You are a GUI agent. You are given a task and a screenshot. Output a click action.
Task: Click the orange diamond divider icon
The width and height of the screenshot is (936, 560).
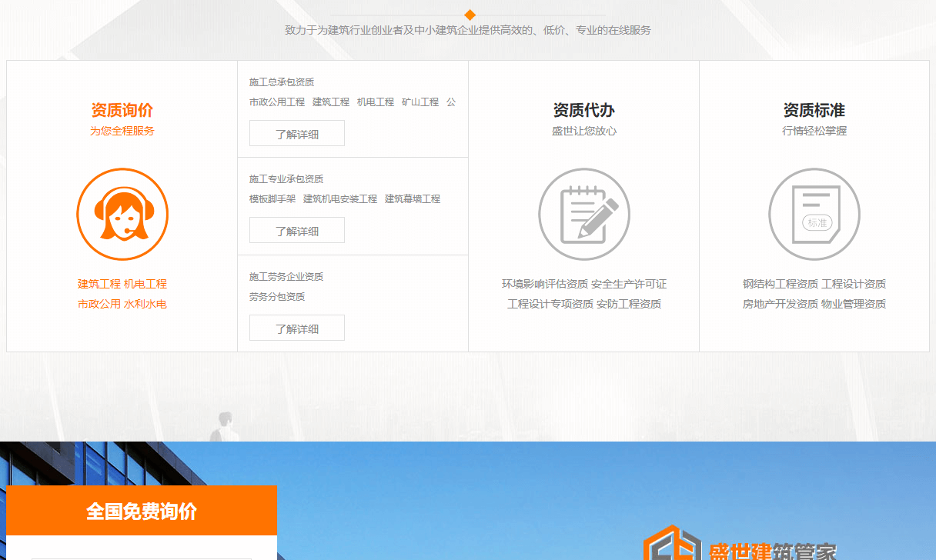click(468, 13)
